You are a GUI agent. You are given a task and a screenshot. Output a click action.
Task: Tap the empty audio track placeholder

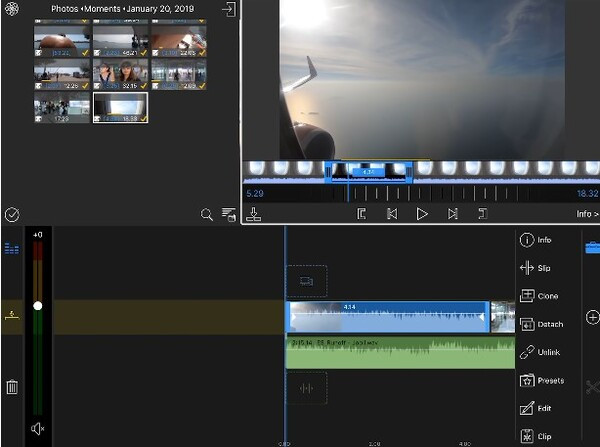307,388
